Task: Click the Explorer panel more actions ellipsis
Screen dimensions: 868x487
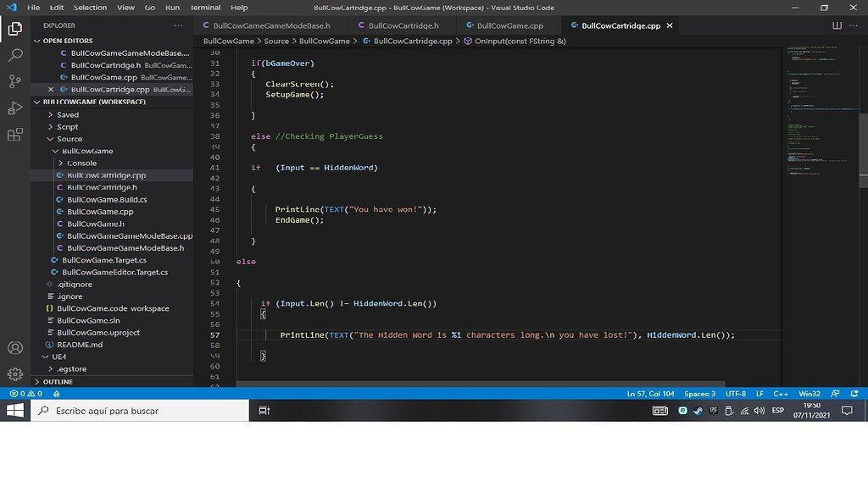Action: (x=179, y=25)
